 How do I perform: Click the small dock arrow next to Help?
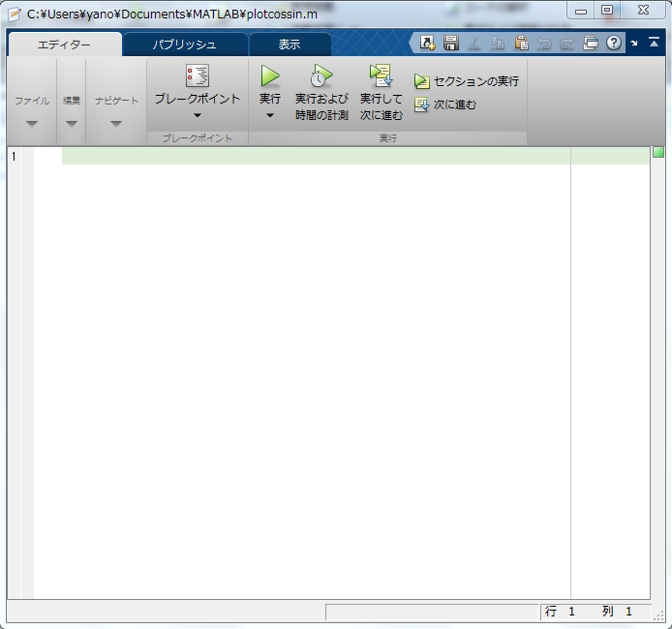634,43
